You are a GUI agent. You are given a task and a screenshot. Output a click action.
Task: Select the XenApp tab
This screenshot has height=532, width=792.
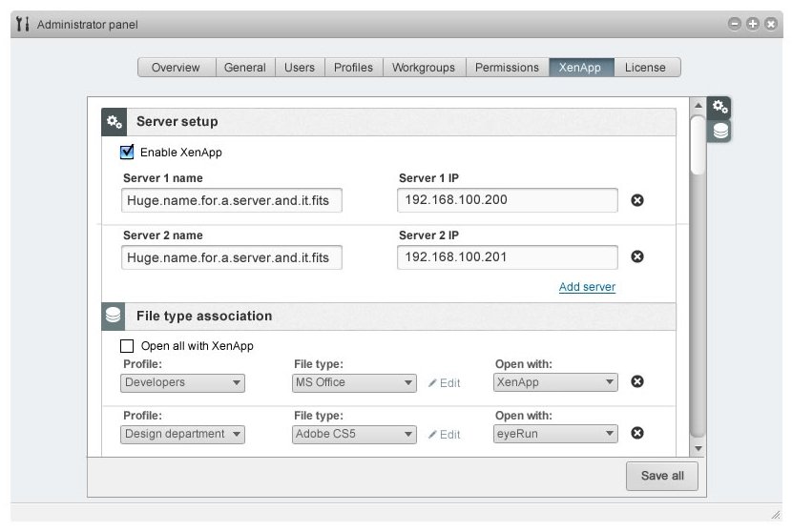coord(581,67)
